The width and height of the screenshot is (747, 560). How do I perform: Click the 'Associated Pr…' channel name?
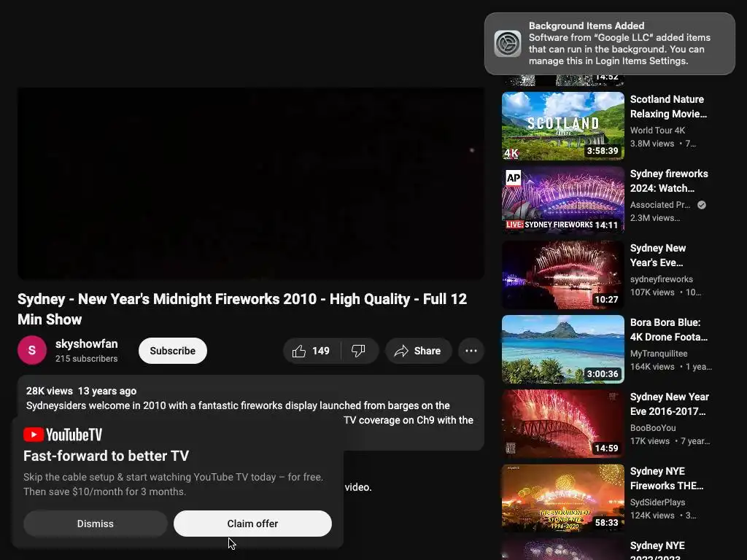(659, 205)
